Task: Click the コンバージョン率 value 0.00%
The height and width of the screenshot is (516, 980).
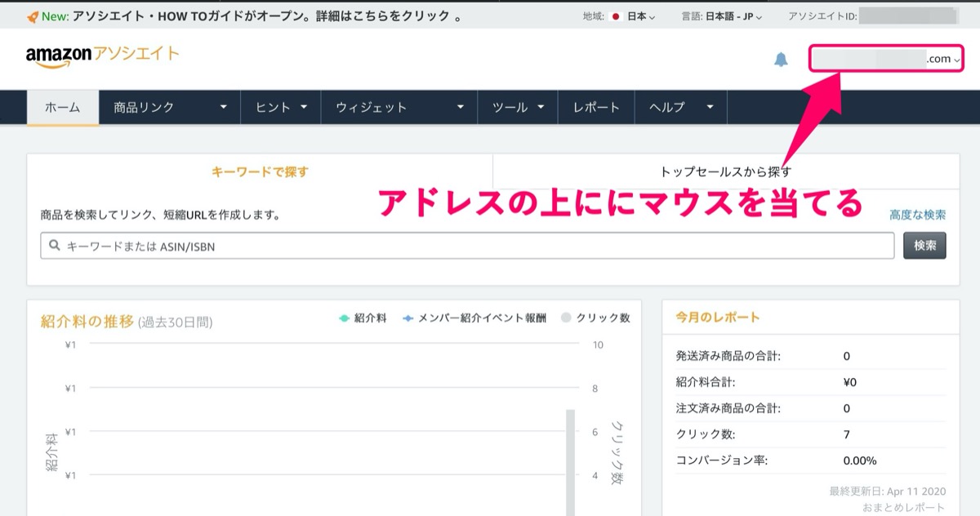Action: 859,460
